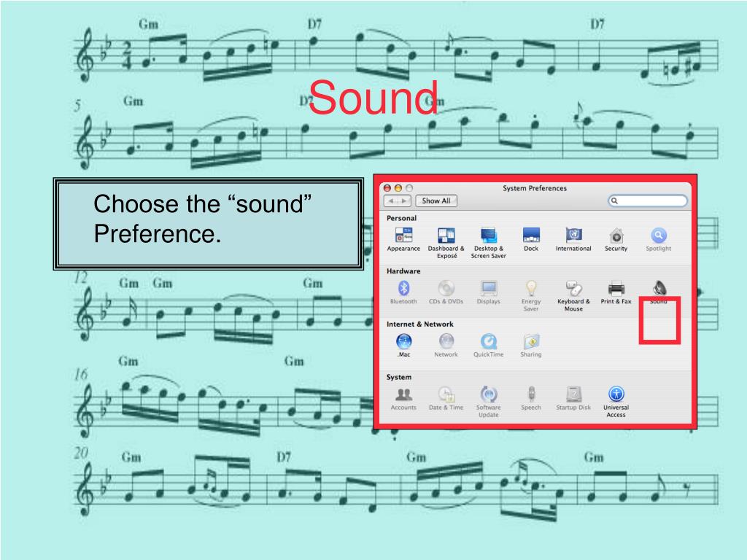
Task: Choose the Sound preference speaker icon
Action: point(659,289)
